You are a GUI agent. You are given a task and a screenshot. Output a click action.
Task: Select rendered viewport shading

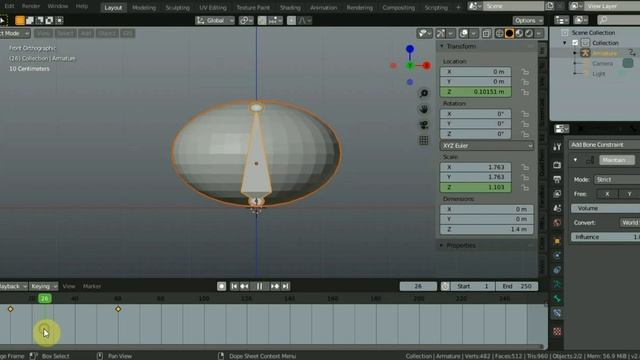[529, 33]
